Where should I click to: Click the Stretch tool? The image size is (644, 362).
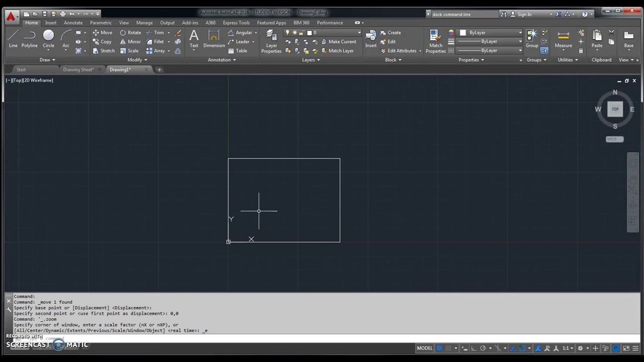coord(104,51)
